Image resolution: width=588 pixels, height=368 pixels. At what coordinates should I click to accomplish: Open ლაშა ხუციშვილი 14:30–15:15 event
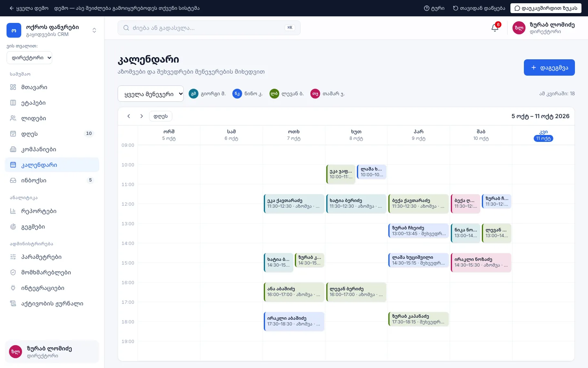tap(419, 260)
